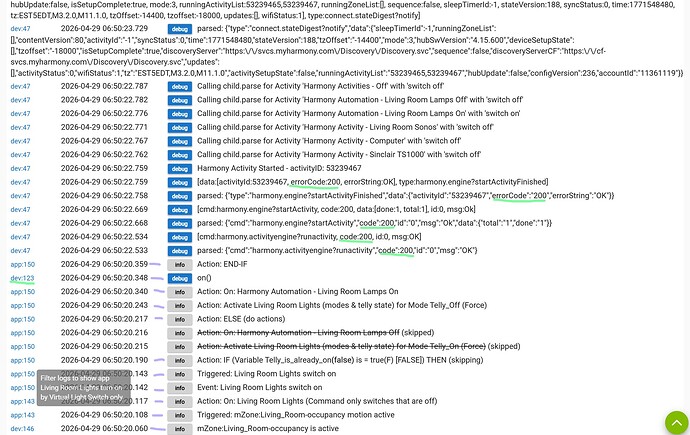Open dev:47 link for 'Harmony Activity Started' row

point(20,168)
